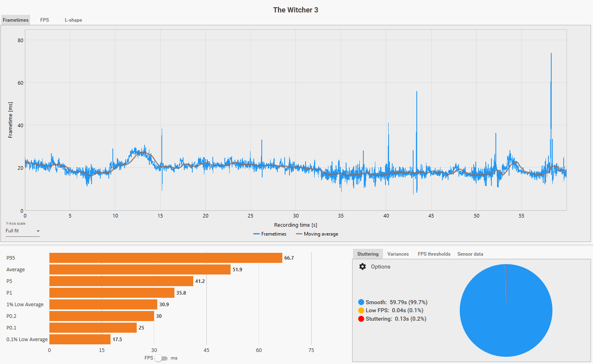Toggle the Frametimes series in chart legend

pyautogui.click(x=270, y=234)
